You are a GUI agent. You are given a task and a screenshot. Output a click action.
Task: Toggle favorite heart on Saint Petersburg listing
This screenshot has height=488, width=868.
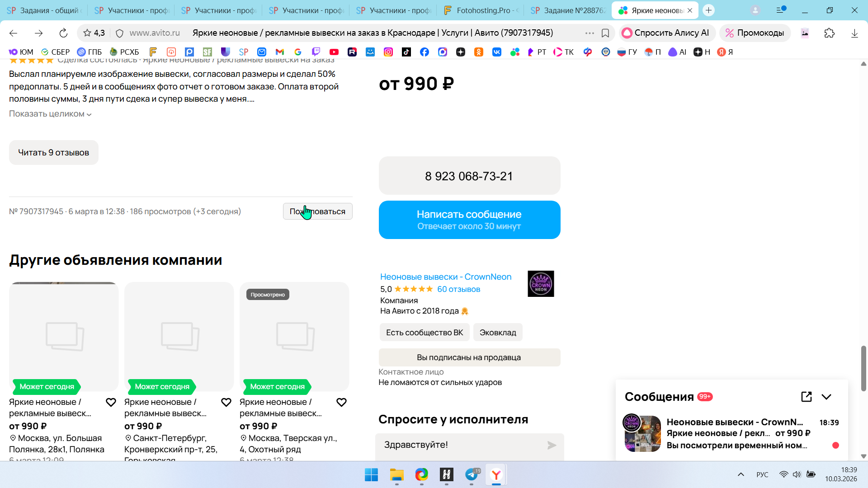click(226, 402)
